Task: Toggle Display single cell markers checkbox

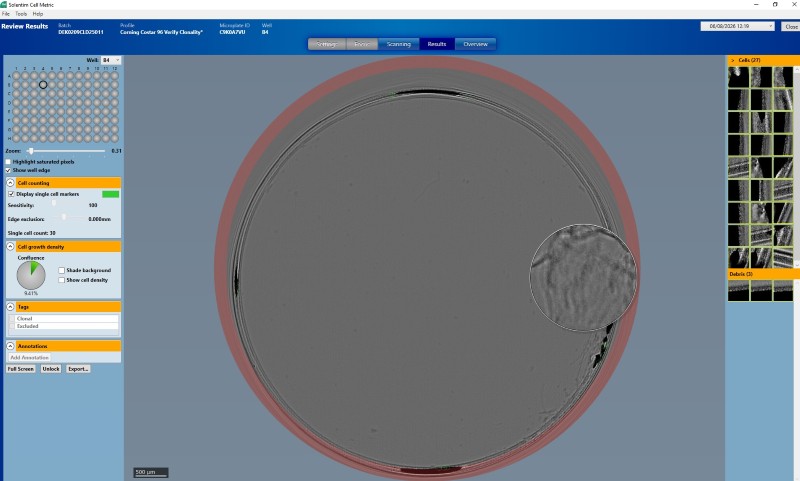Action: pos(11,194)
